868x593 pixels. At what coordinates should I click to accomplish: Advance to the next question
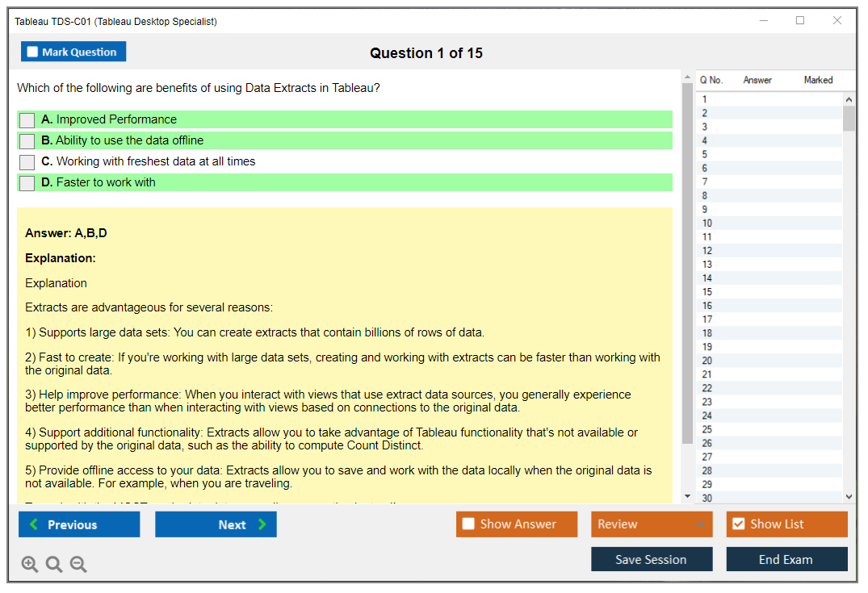click(216, 524)
